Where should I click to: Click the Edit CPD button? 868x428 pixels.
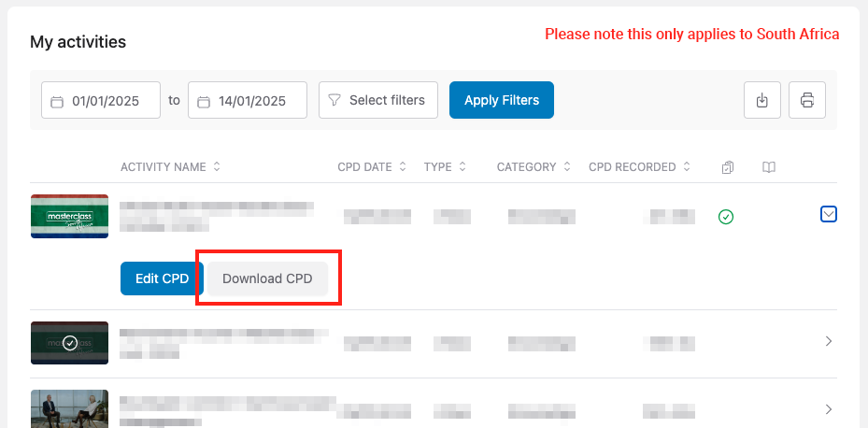[162, 278]
